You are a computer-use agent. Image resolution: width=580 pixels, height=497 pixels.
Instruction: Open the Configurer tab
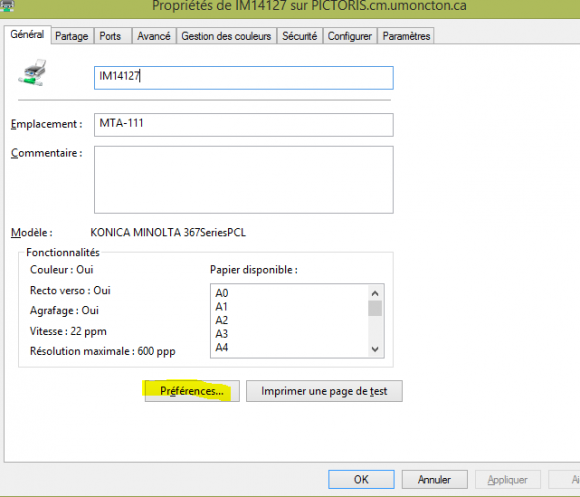click(x=350, y=36)
